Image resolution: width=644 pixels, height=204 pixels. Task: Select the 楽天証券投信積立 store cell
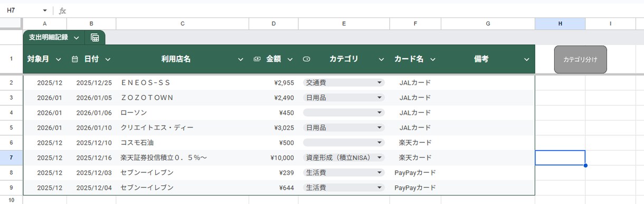tap(182, 157)
